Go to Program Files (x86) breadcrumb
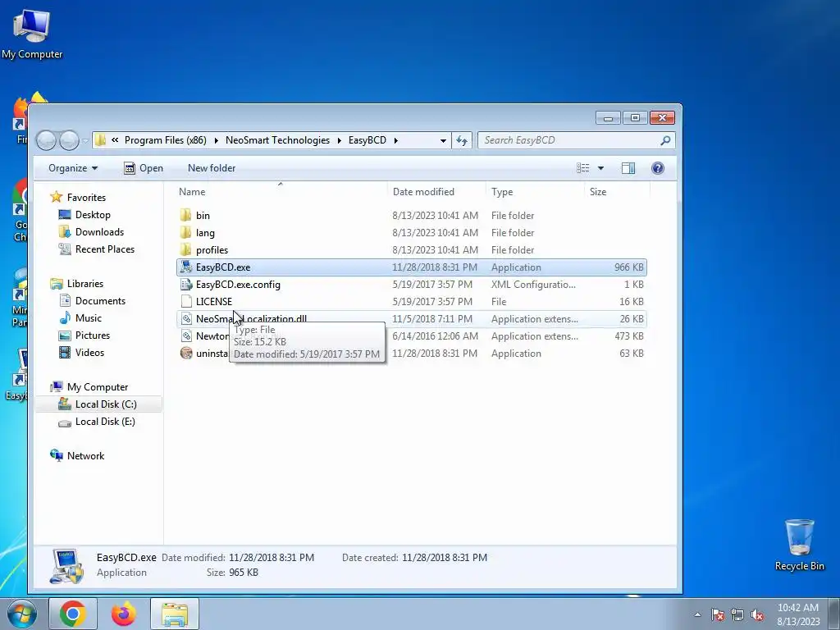This screenshot has width=840, height=630. point(166,140)
